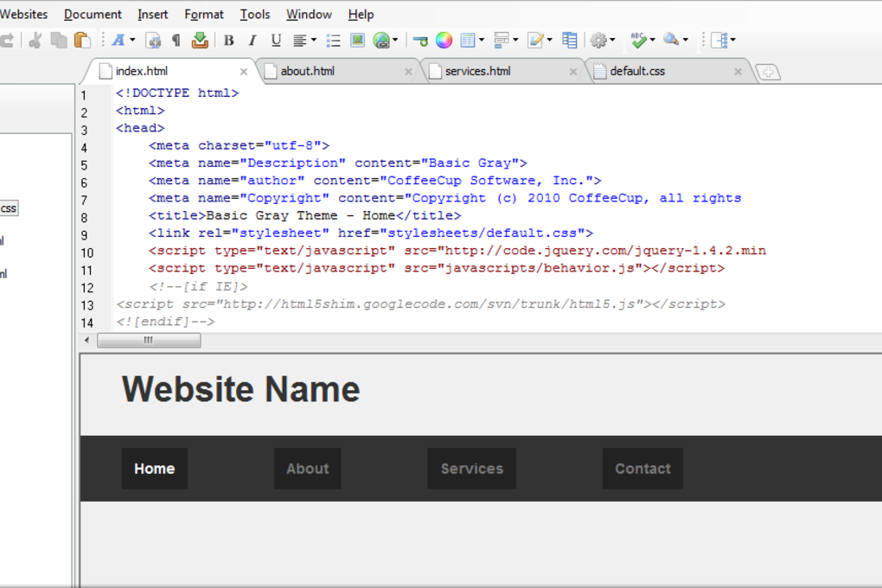Click the paragraph pilcrow icon

click(176, 40)
